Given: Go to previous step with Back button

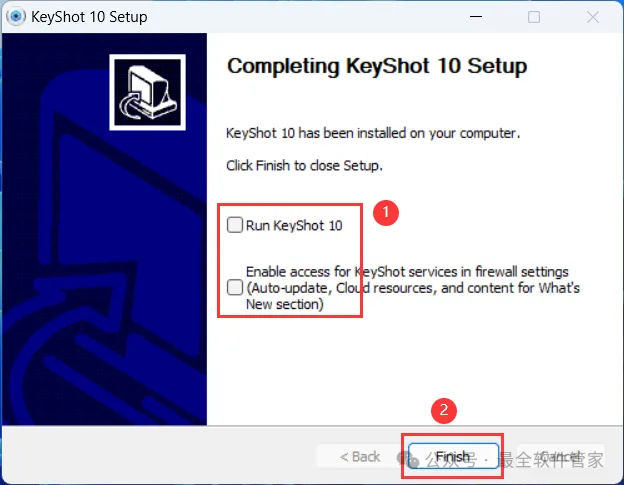Looking at the screenshot, I should pos(360,456).
